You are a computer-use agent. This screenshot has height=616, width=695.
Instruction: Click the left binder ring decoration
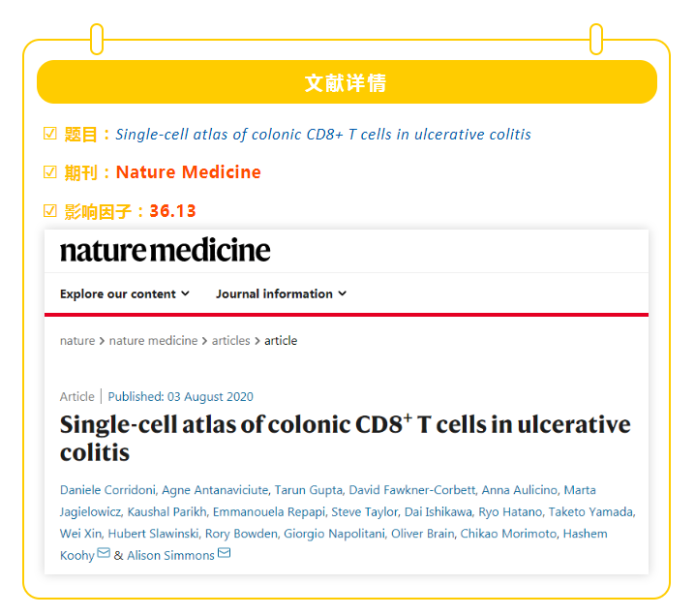(x=97, y=39)
